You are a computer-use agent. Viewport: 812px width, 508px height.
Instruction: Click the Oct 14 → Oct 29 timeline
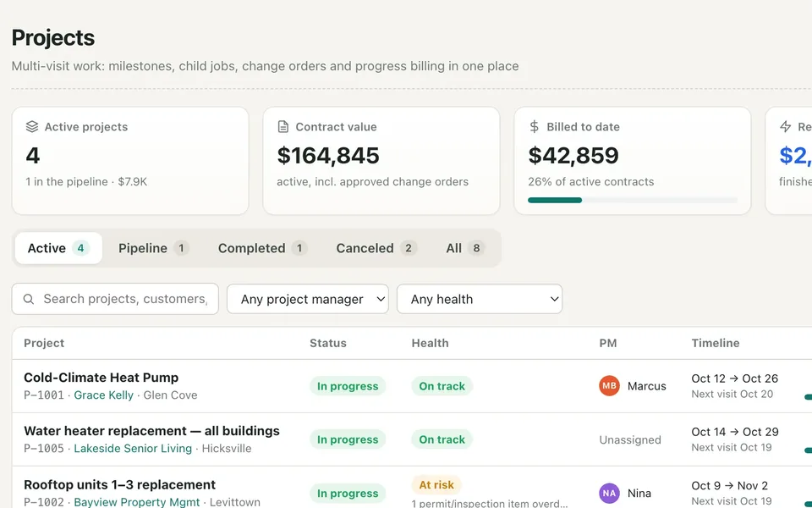pyautogui.click(x=735, y=432)
